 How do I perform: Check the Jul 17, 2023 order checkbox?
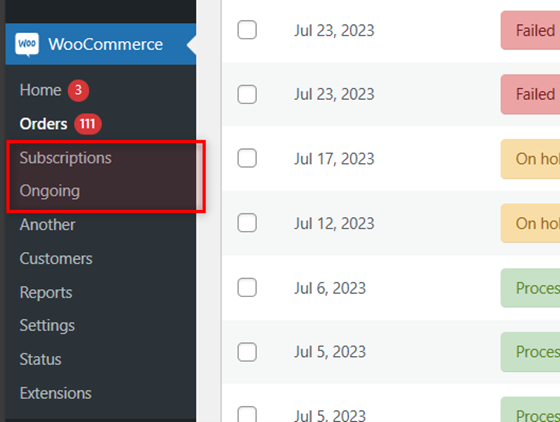[x=247, y=158]
